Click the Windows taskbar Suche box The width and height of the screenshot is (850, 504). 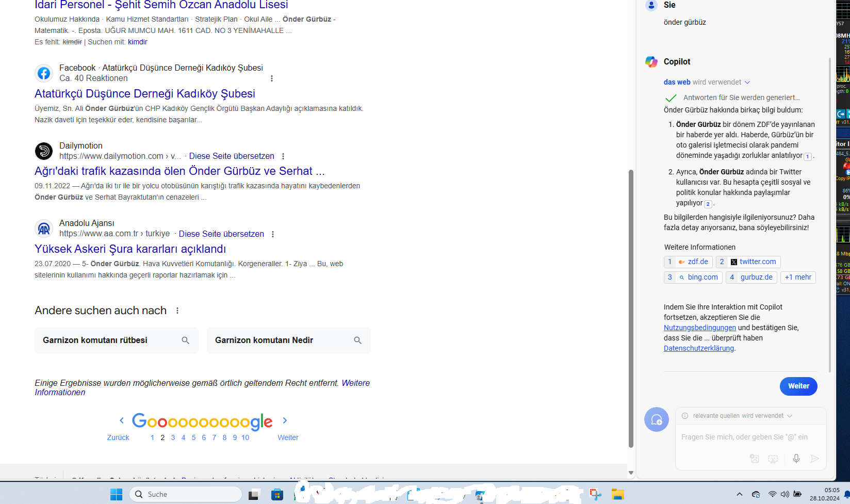tap(186, 494)
